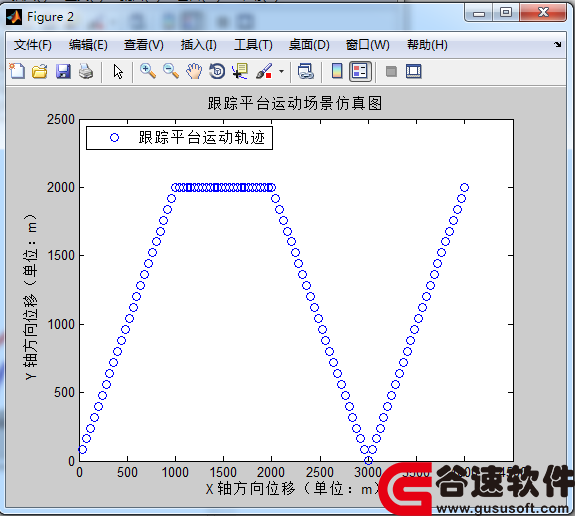Choose the Data Cursor tool

(240, 71)
